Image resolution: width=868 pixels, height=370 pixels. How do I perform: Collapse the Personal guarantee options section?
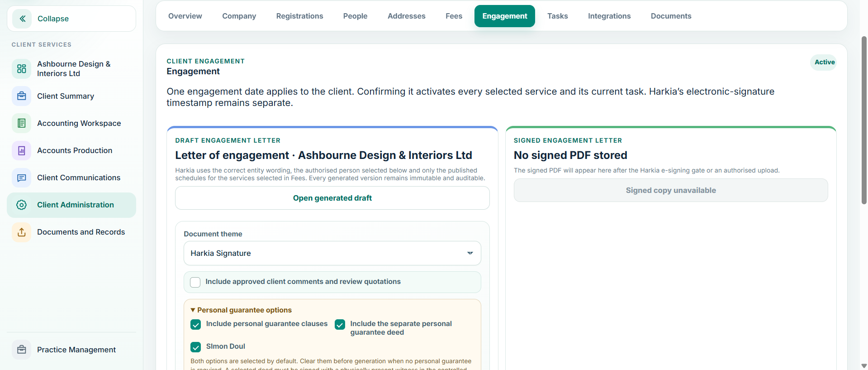coord(241,310)
